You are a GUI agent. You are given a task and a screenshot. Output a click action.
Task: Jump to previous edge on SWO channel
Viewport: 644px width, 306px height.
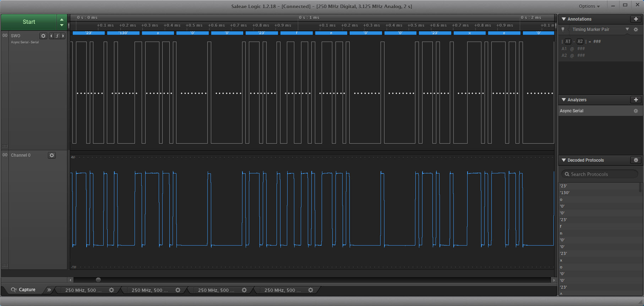[51, 36]
